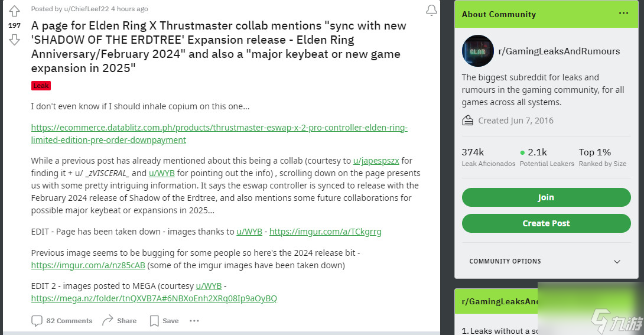
Task: Open post overflow menu next to Save
Action: pos(194,321)
